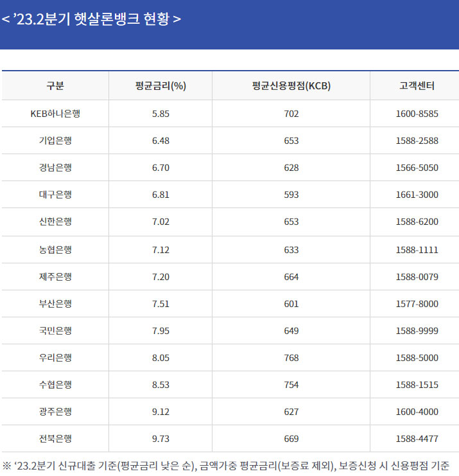The image size is (459, 476).
Task: Click the 7.51 average rate value
Action: [160, 304]
